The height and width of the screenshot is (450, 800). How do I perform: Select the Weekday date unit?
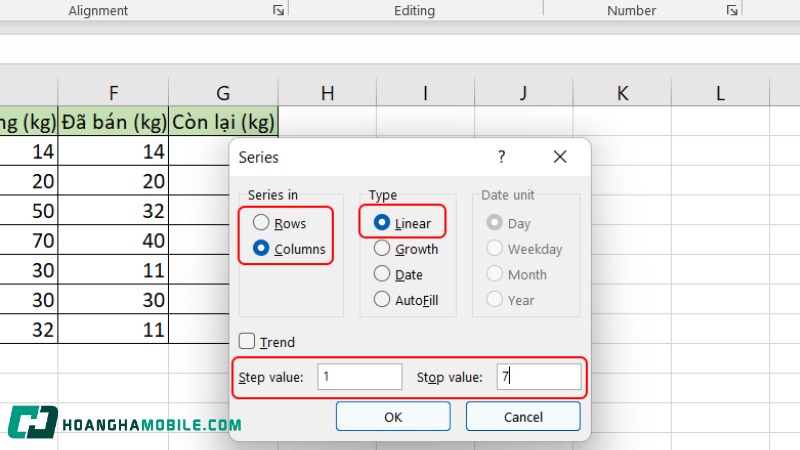pos(494,248)
